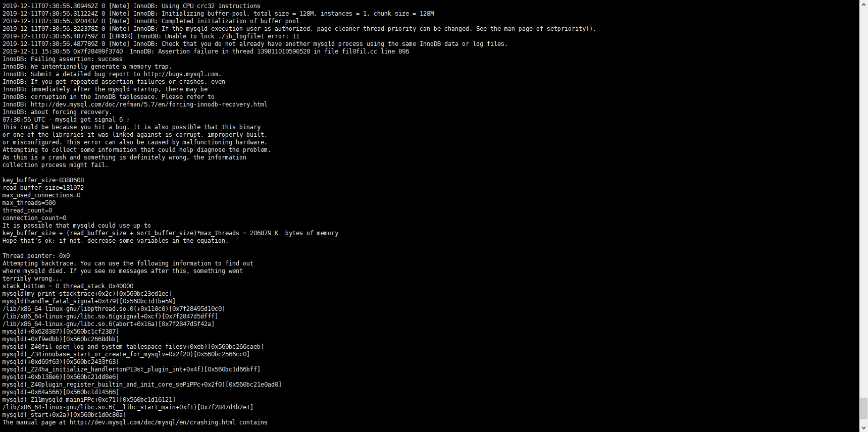Click the key_buffer_size=8388608 line
This screenshot has height=432, width=868.
43,180
